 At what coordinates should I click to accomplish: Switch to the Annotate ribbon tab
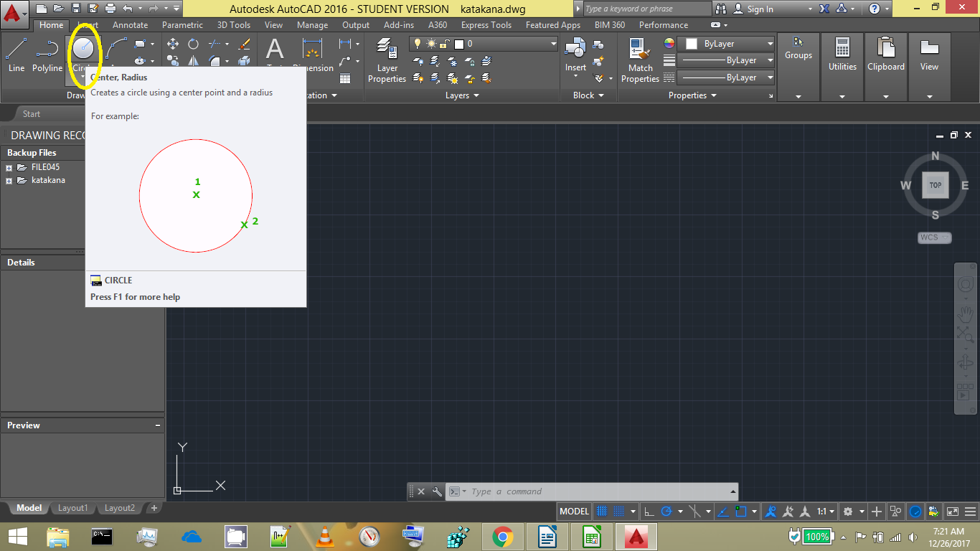(x=130, y=24)
